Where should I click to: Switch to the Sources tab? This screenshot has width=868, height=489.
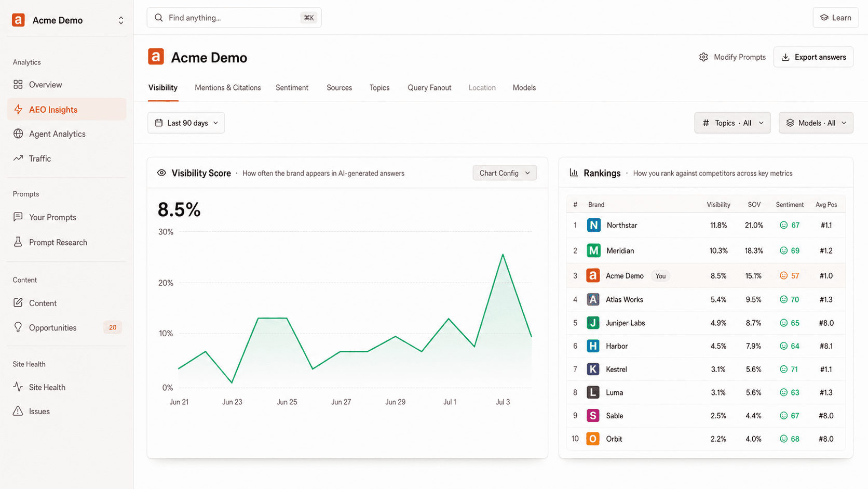[340, 88]
